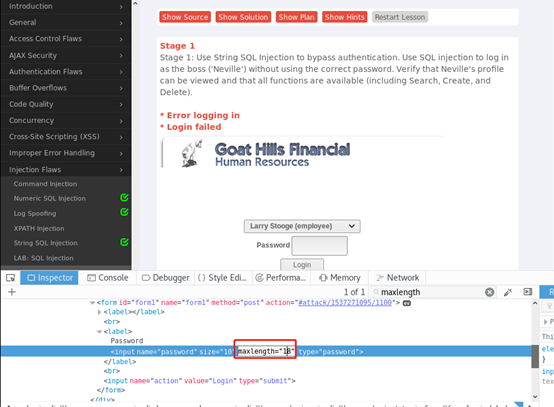Expand the Code Quality menu

(66, 104)
